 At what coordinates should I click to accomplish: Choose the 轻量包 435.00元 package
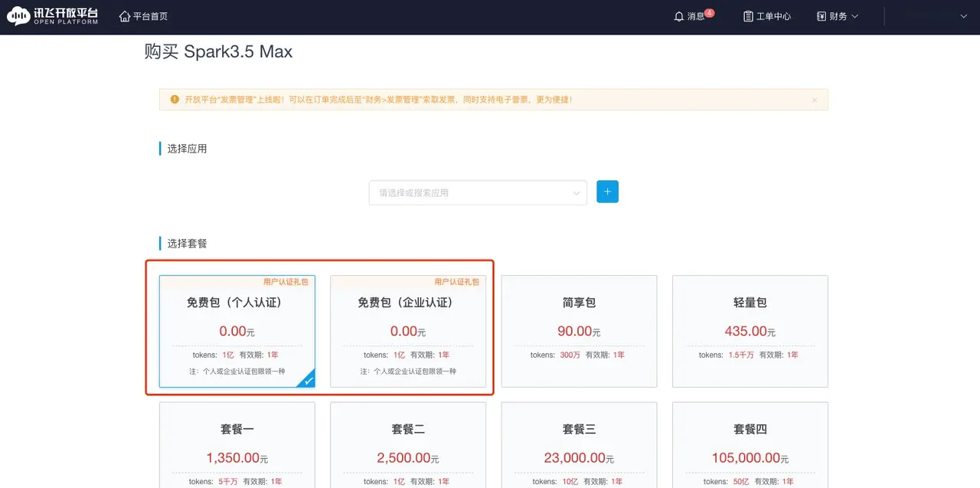[750, 331]
